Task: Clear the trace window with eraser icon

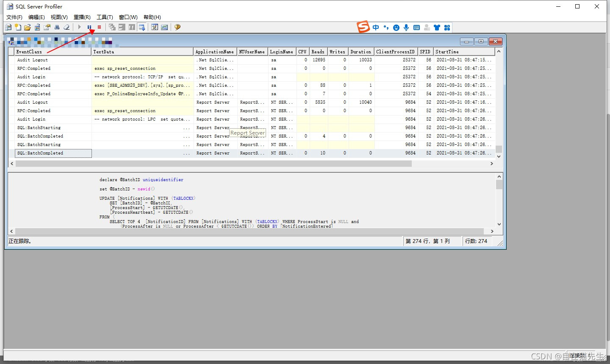Action: tap(67, 27)
